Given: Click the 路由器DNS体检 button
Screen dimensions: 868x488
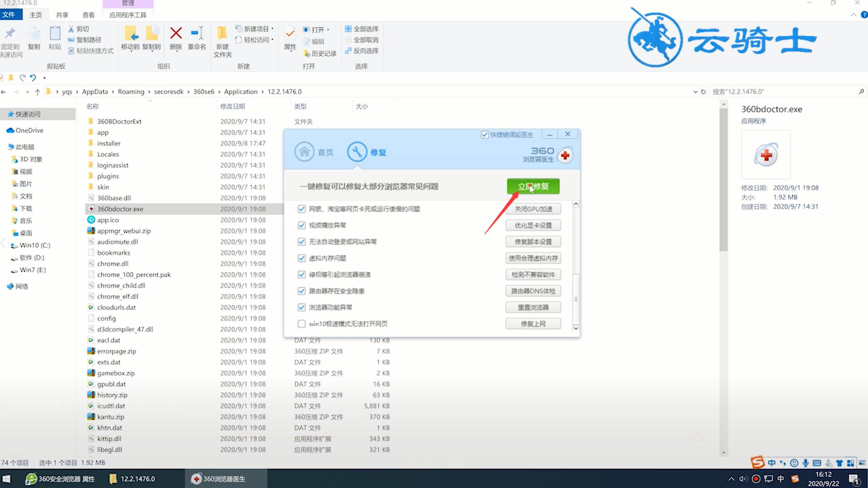Looking at the screenshot, I should [533, 291].
